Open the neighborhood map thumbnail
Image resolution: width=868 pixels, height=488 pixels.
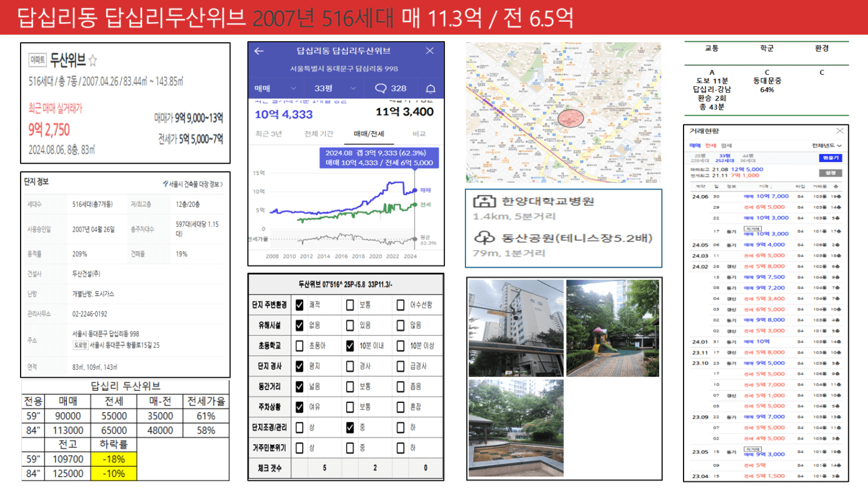564,112
